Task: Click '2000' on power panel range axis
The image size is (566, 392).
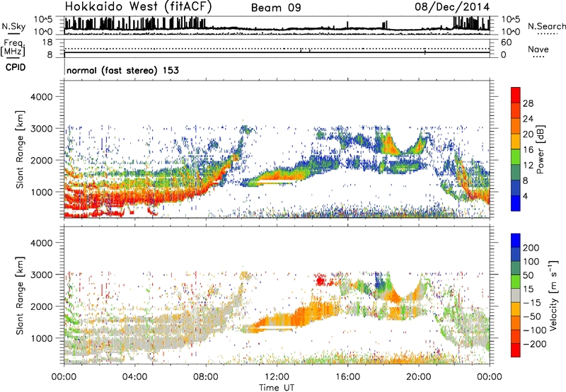Action: (42, 160)
